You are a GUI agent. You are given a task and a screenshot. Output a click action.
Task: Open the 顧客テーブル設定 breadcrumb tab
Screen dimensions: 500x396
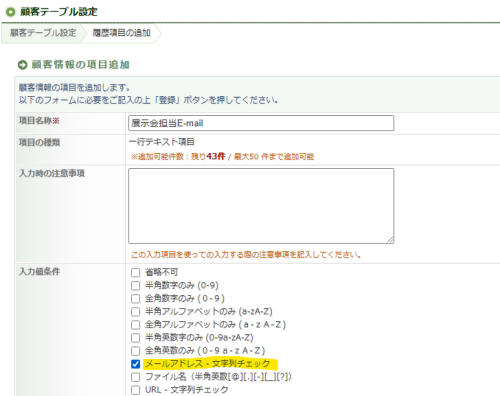(43, 33)
